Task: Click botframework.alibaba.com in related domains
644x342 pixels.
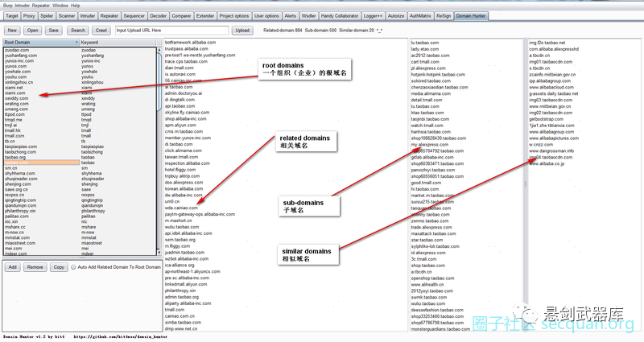Action: coord(190,43)
